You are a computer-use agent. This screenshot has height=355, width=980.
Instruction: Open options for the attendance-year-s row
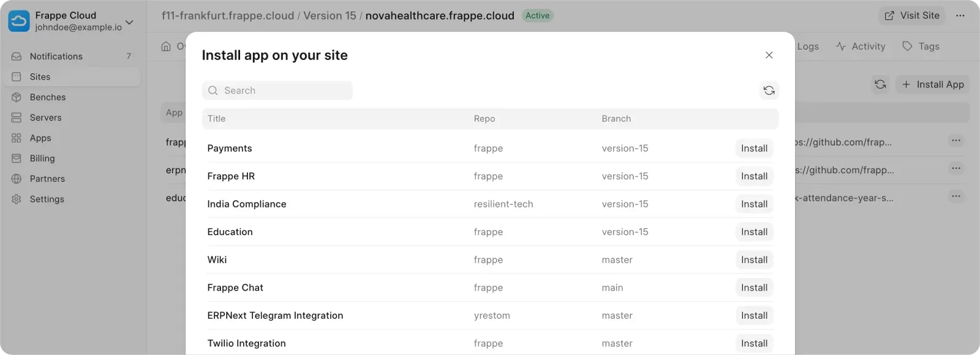point(956,196)
